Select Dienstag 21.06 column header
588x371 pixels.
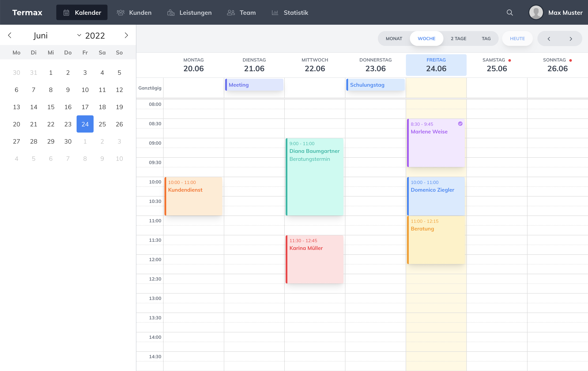[254, 65]
